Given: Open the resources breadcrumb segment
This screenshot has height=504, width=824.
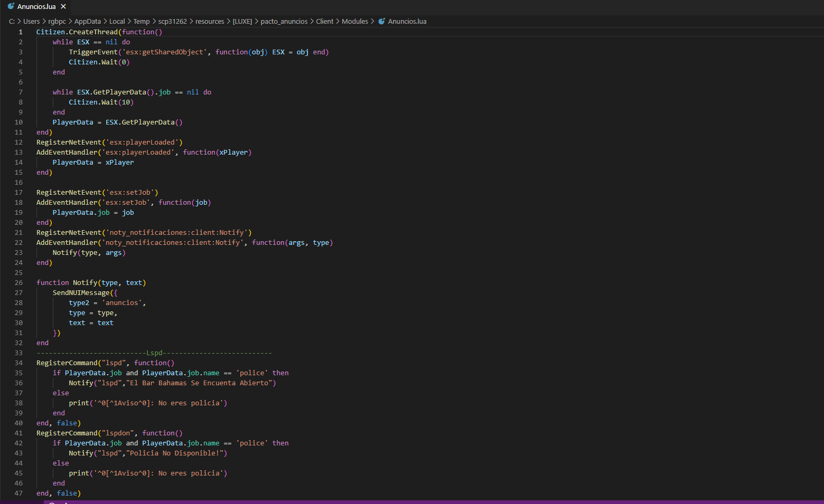Looking at the screenshot, I should point(210,21).
